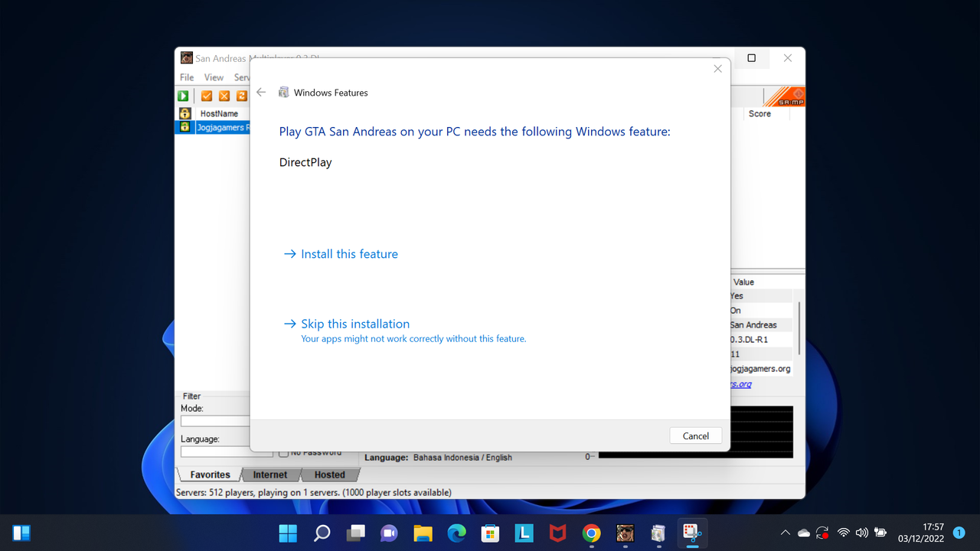Switch to the Favorites tab

pos(210,474)
